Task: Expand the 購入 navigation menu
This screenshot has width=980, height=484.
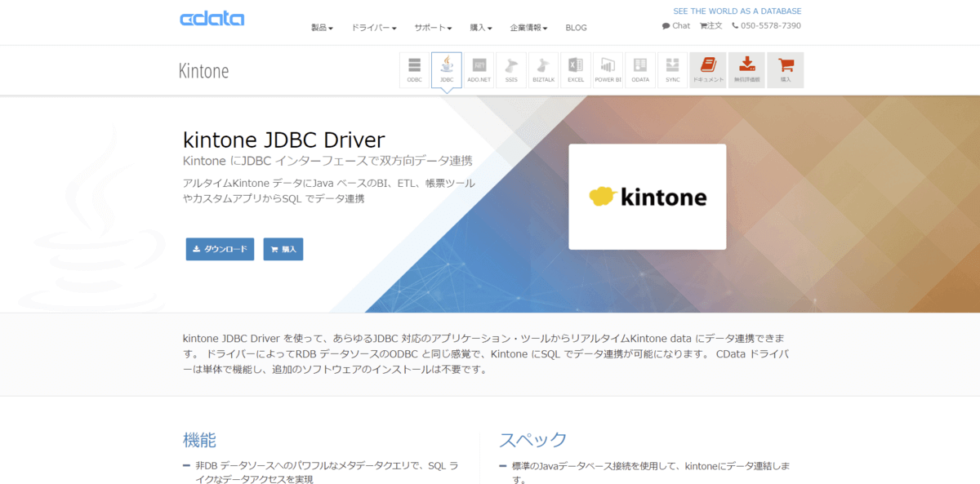Action: coord(481,28)
